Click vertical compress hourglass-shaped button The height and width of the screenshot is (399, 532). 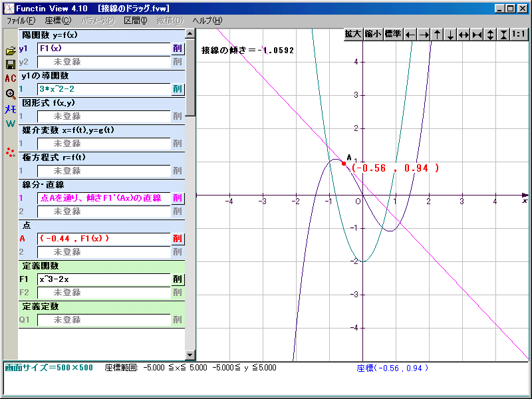[503, 35]
